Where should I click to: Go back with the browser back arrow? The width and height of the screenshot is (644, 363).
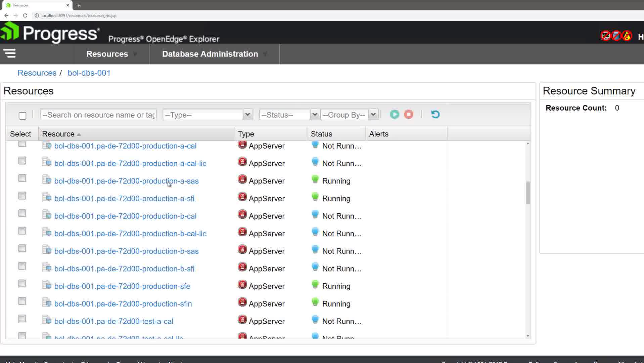click(x=6, y=15)
